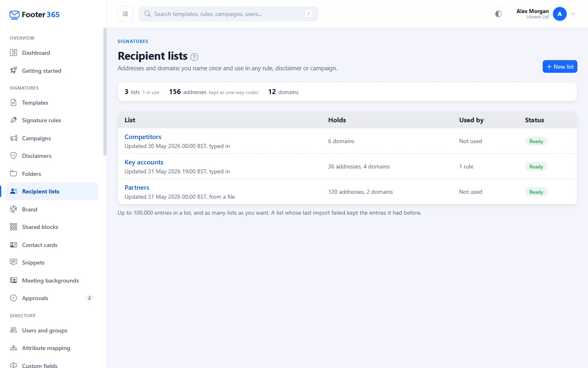The height and width of the screenshot is (368, 588).
Task: Click the Templates document icon
Action: coord(13,103)
